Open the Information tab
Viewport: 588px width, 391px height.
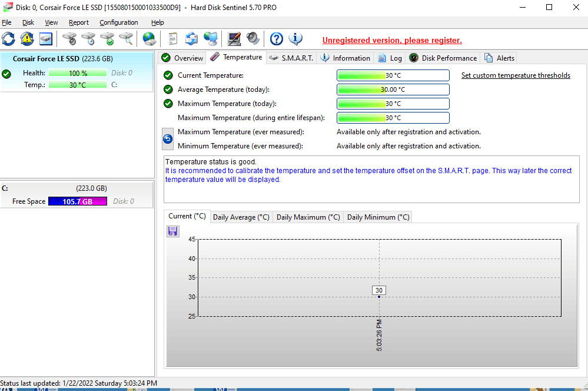[345, 58]
